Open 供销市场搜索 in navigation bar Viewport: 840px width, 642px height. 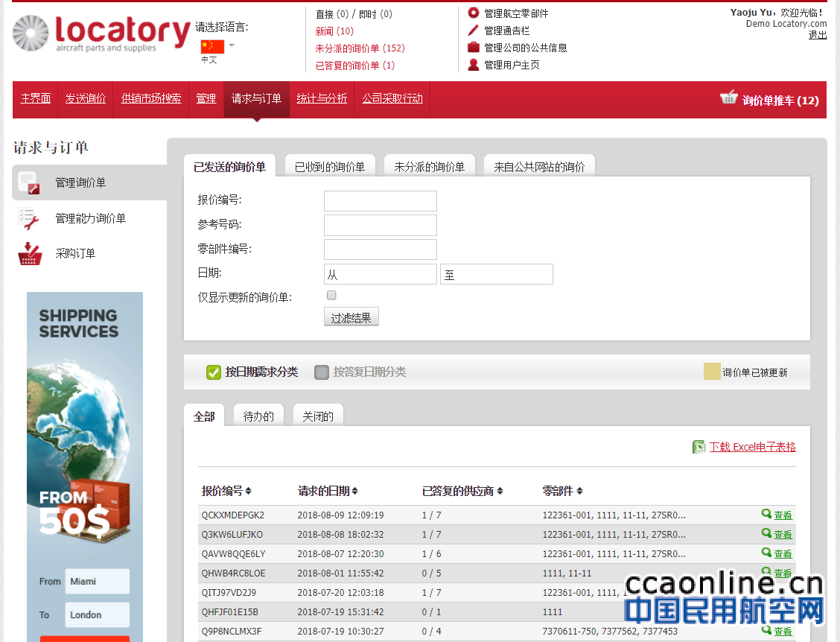[x=150, y=98]
